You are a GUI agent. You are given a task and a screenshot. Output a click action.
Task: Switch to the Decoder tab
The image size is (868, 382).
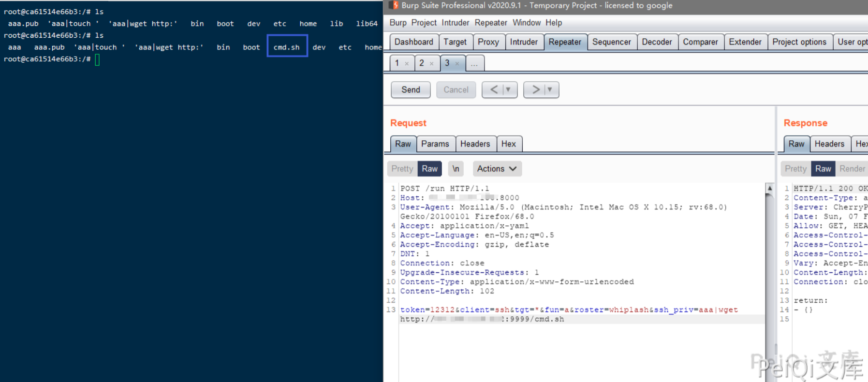tap(657, 42)
